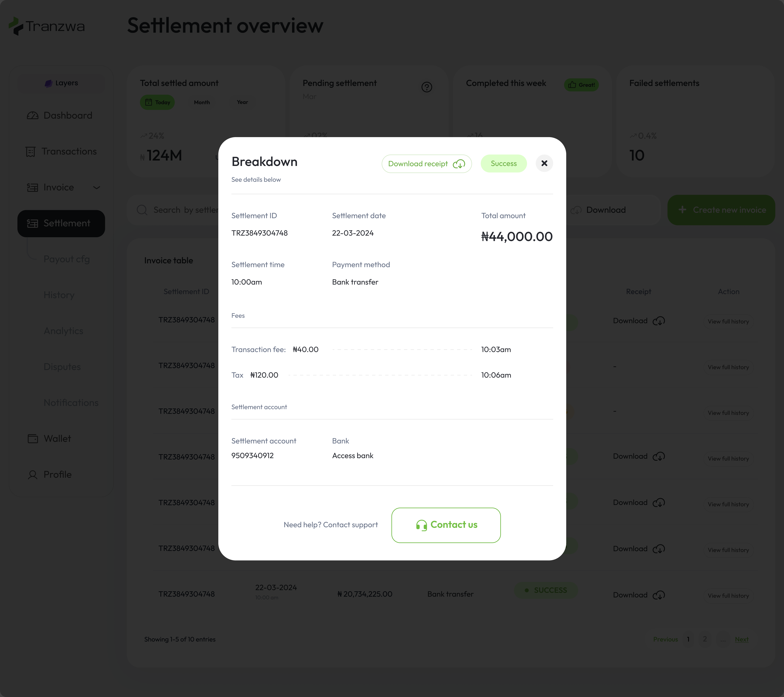Screen dimensions: 784x697
Task: Click the Settlement ID column header
Action: (x=186, y=292)
